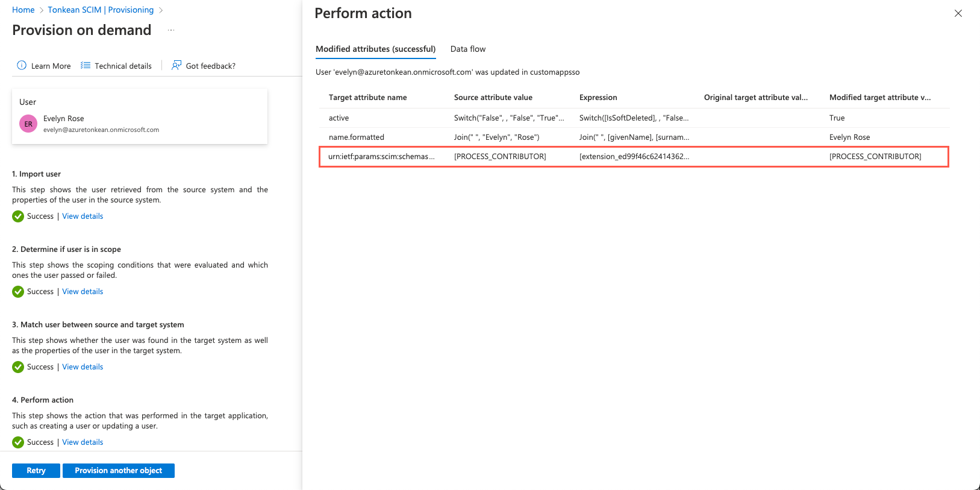View details for Determine if user is in scope
Image resolution: width=980 pixels, height=490 pixels.
[83, 292]
